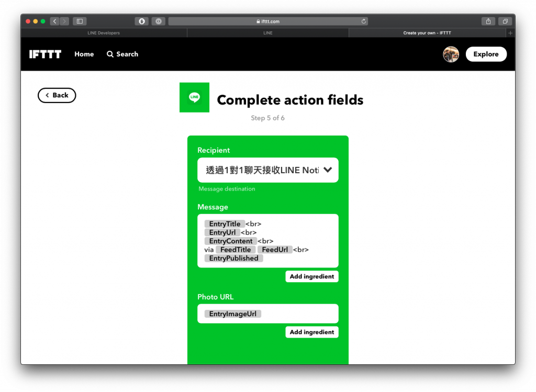This screenshot has width=536, height=392.
Task: Open the Safari share button
Action: 488,21
